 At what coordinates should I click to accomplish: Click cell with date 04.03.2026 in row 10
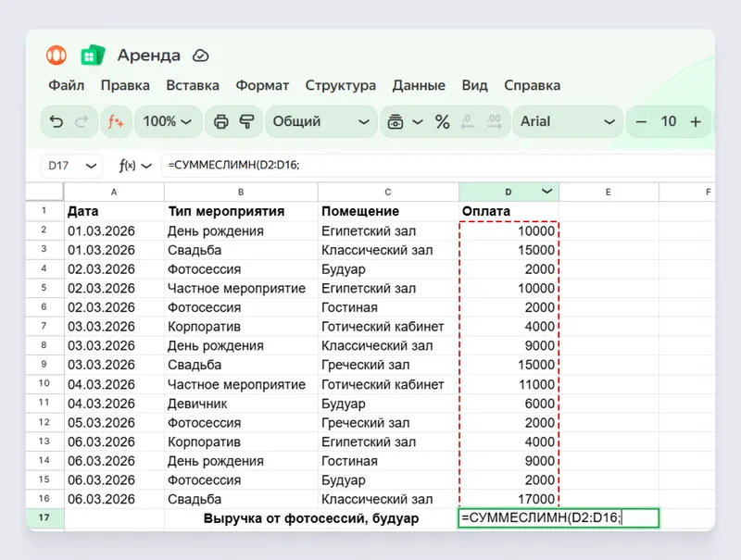[114, 384]
